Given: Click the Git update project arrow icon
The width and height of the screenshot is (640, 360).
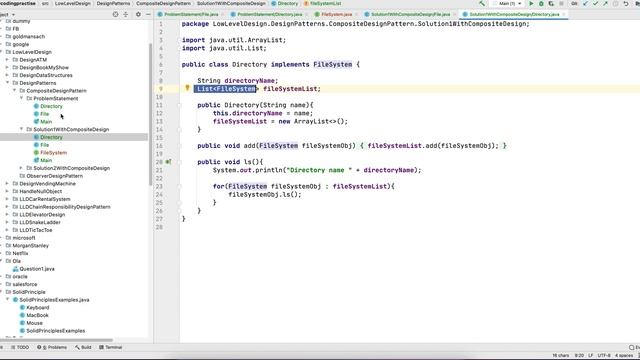Looking at the screenshot, I should point(586,3).
